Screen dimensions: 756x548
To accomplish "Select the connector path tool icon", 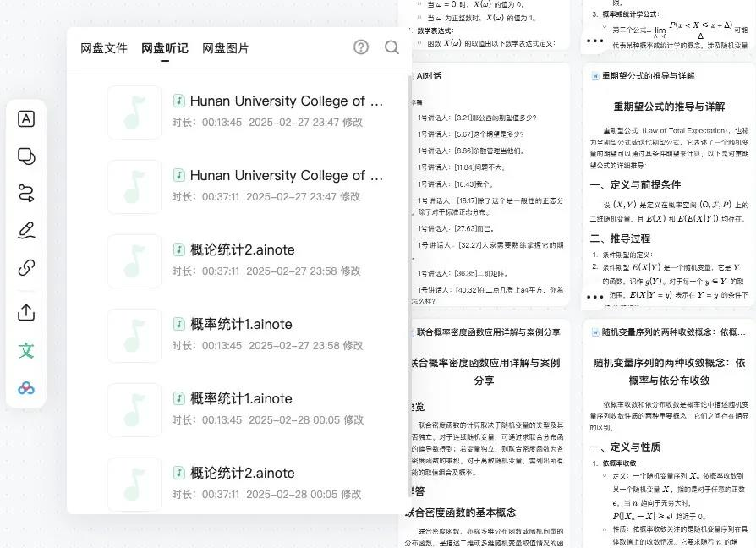I will click(x=25, y=193).
